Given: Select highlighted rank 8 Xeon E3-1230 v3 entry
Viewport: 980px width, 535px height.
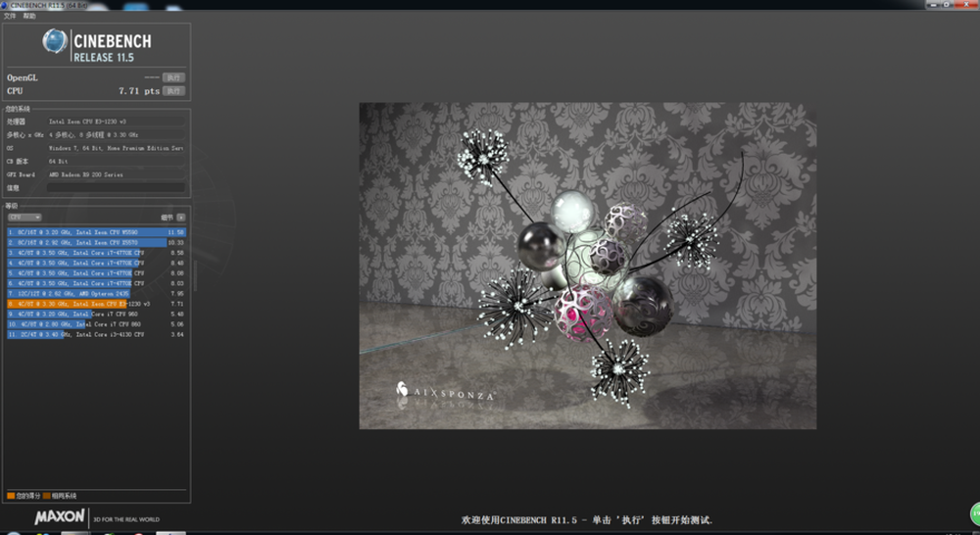Looking at the screenshot, I should [96, 304].
